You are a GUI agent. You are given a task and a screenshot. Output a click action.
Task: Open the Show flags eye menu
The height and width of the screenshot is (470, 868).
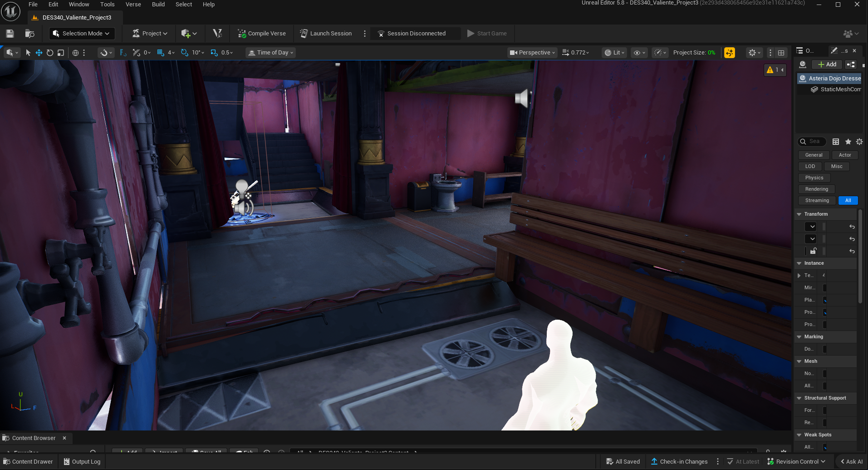coord(639,53)
